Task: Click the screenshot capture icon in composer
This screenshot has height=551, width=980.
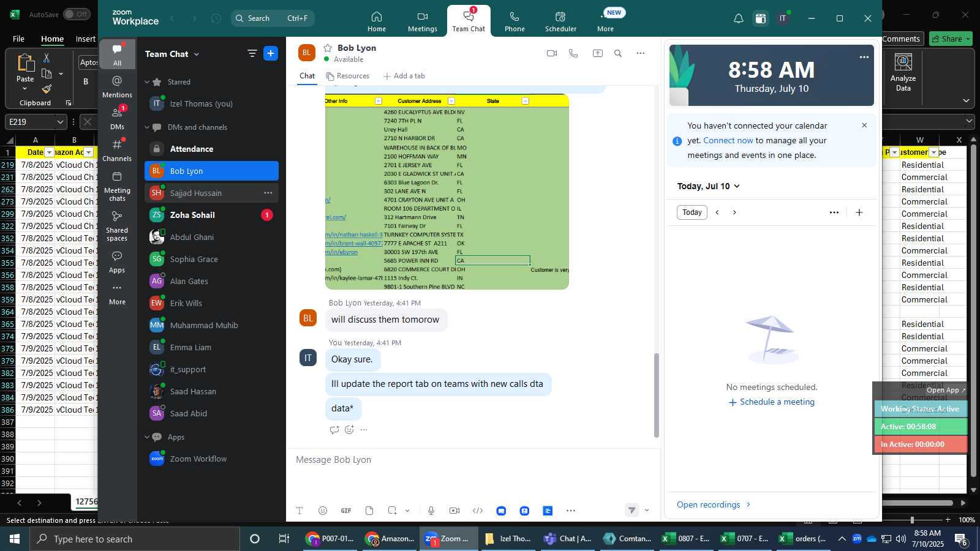Action: pyautogui.click(x=393, y=511)
